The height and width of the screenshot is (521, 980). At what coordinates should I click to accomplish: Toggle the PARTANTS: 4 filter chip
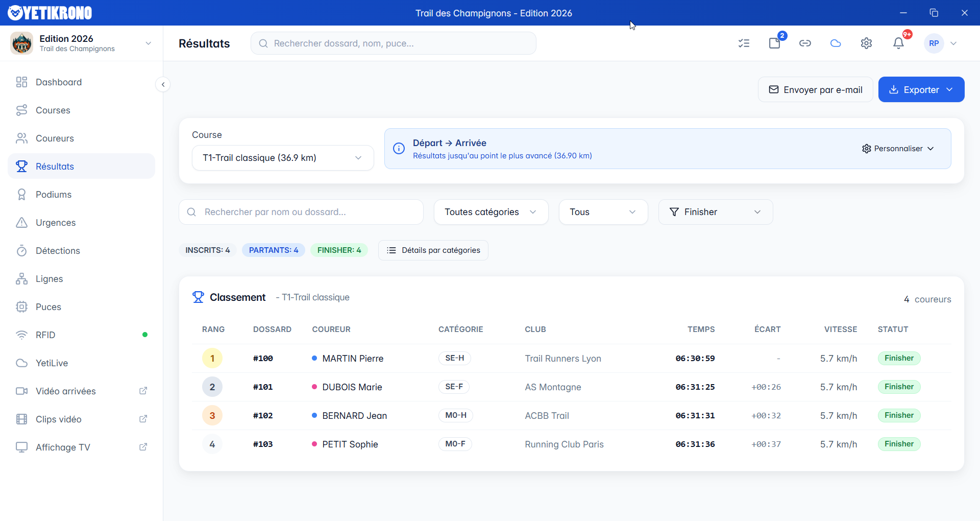274,250
